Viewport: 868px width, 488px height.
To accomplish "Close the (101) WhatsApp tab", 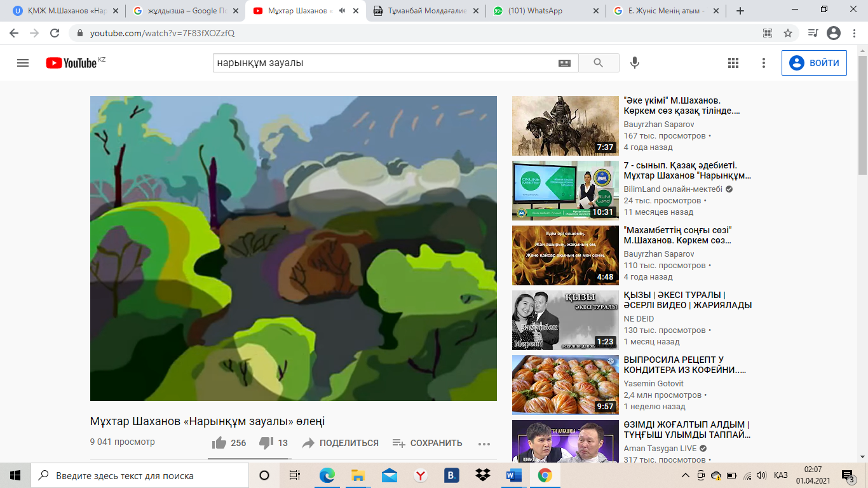I will click(595, 11).
